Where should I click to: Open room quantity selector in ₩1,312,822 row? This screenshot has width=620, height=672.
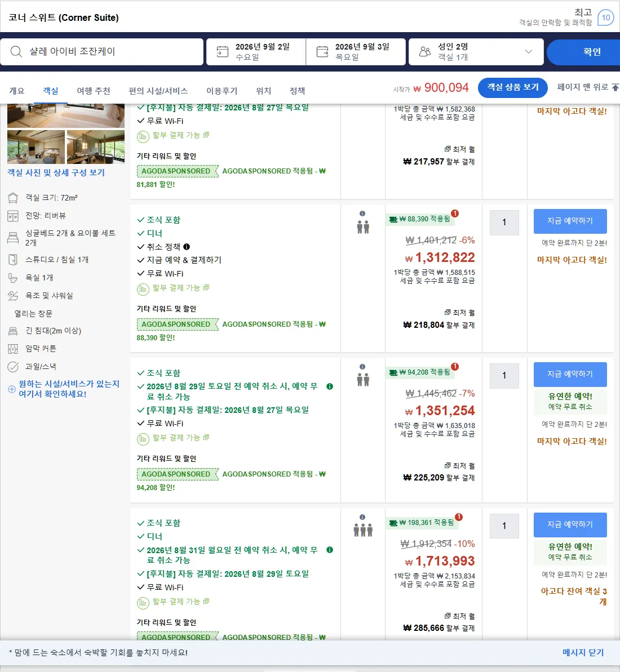point(504,222)
